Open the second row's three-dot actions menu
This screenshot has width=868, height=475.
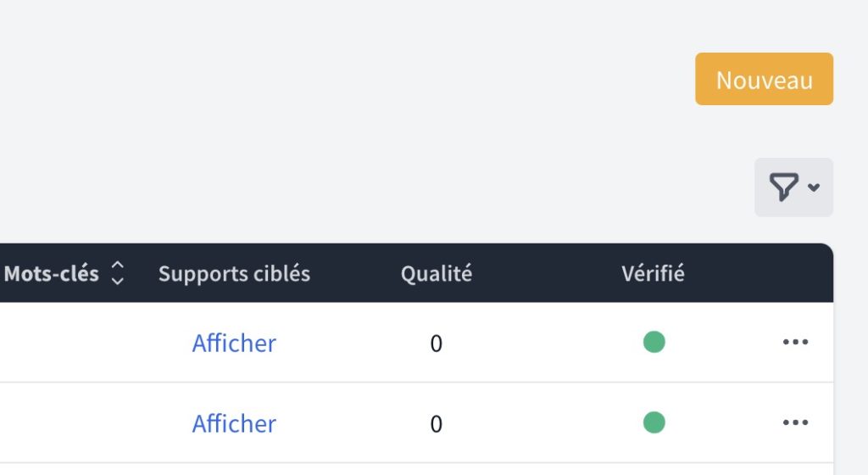[x=795, y=422]
